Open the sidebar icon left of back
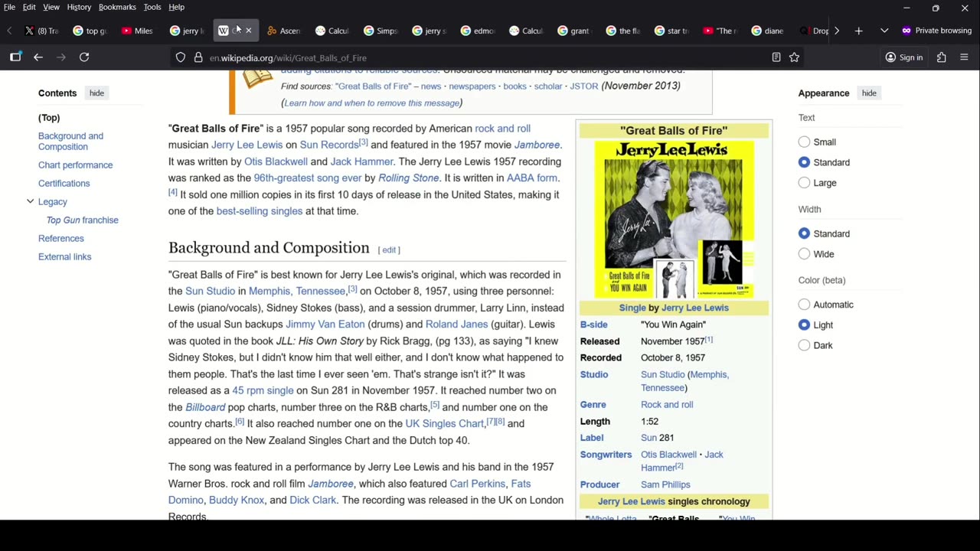 pyautogui.click(x=15, y=57)
